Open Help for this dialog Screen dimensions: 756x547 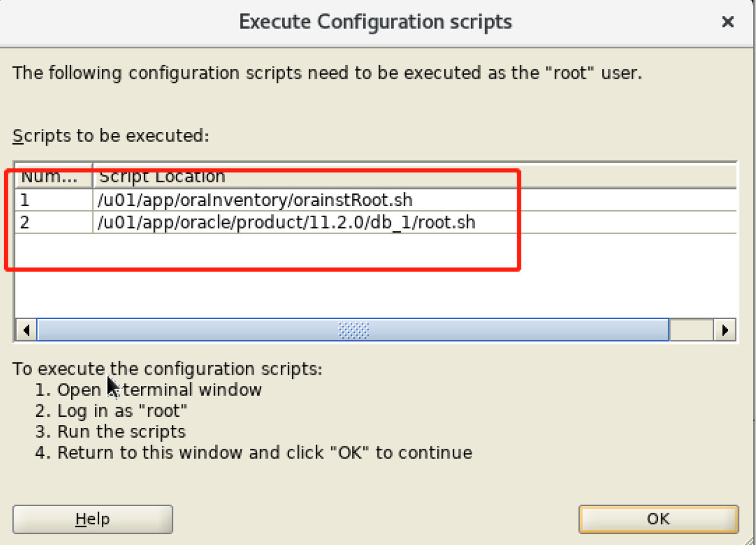coord(92,519)
